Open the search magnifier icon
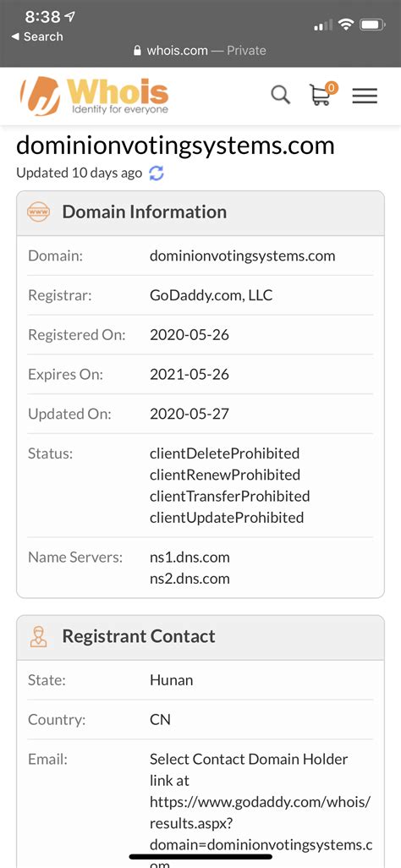Viewport: 401px width, 868px height. [280, 96]
